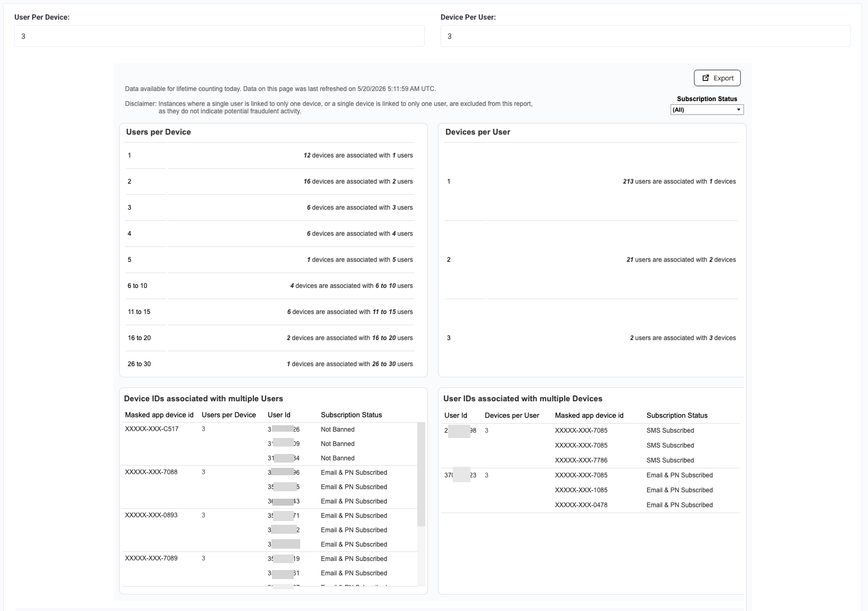Click the '6 to 10' bucket label

tap(137, 286)
